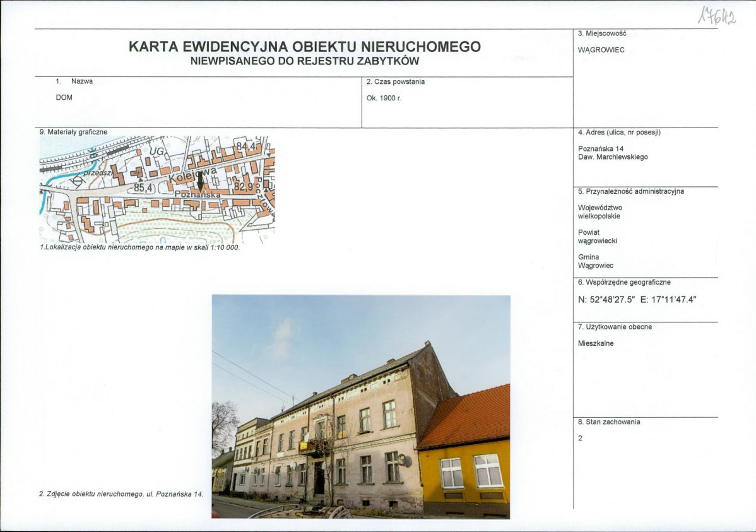Click the 'wielkopolskie' value
This screenshot has width=756, height=532.
[x=599, y=216]
